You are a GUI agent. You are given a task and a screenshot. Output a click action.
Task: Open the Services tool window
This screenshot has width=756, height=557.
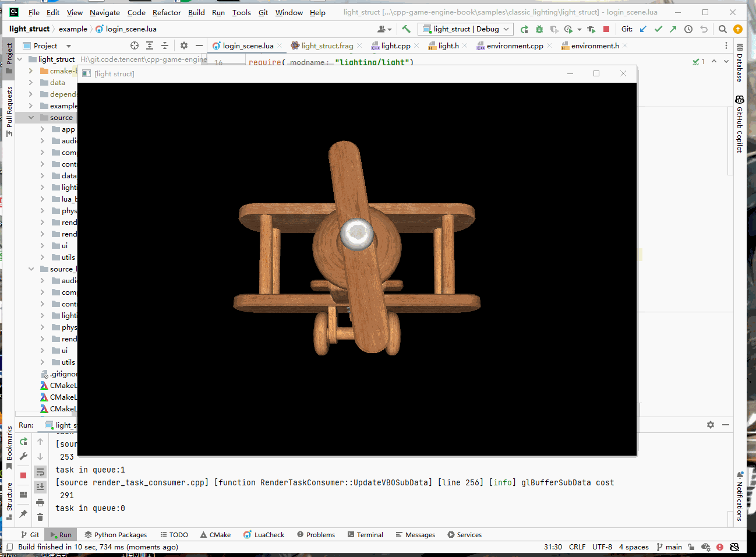[464, 535]
